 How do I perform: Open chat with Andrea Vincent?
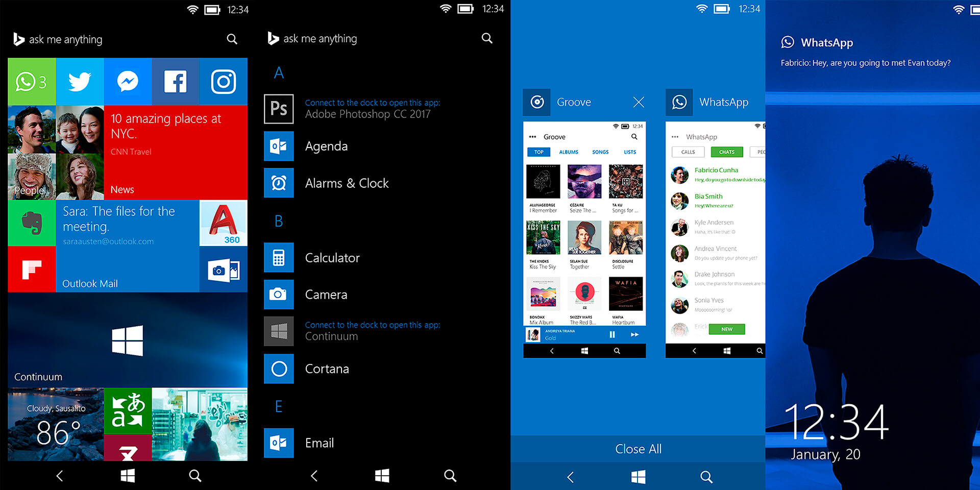click(717, 253)
